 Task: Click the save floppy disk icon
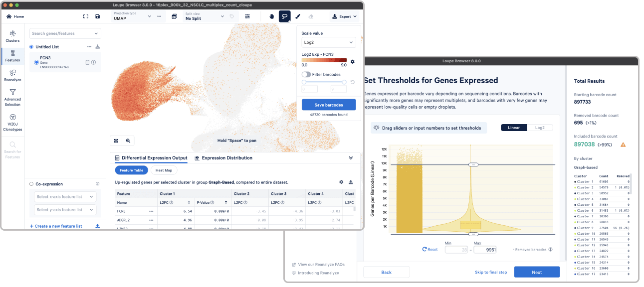point(97,16)
